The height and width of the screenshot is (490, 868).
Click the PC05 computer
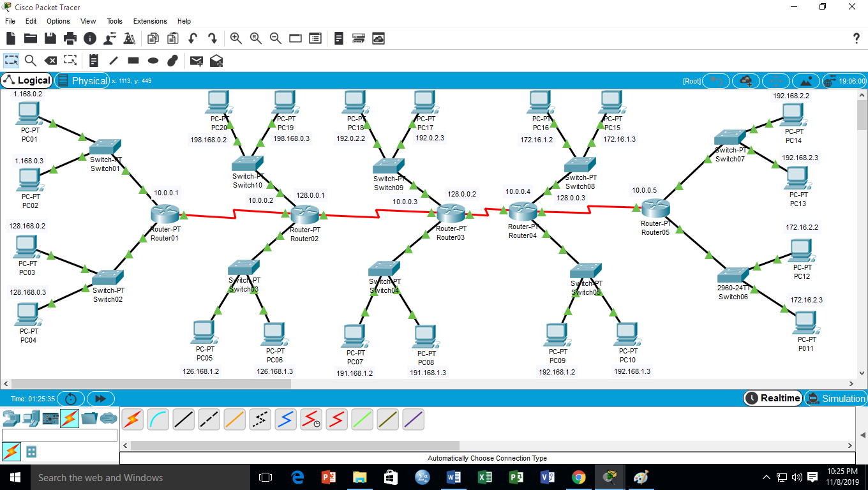204,332
